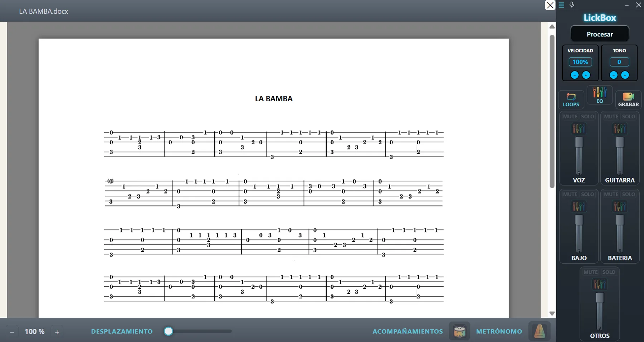Increase the Velocidad speed value

[586, 75]
